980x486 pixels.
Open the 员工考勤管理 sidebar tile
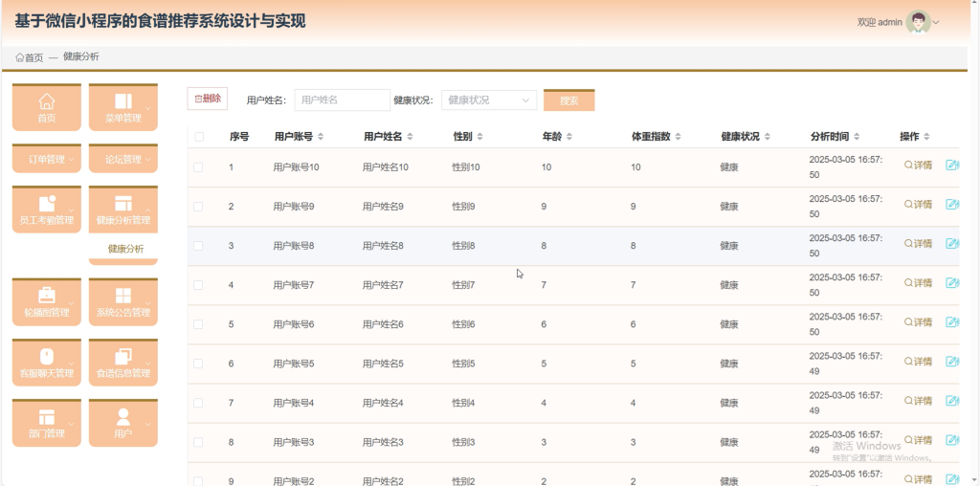point(47,210)
